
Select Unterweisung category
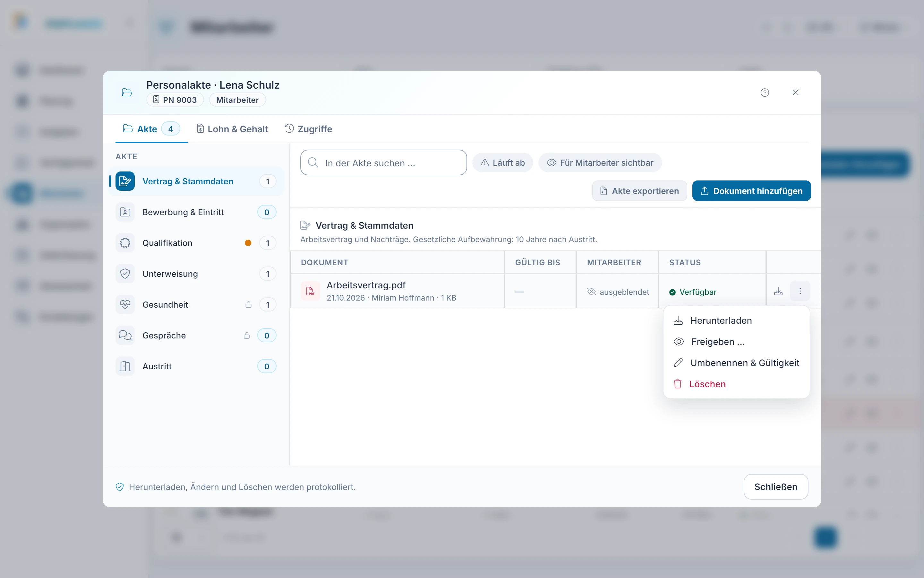click(196, 274)
